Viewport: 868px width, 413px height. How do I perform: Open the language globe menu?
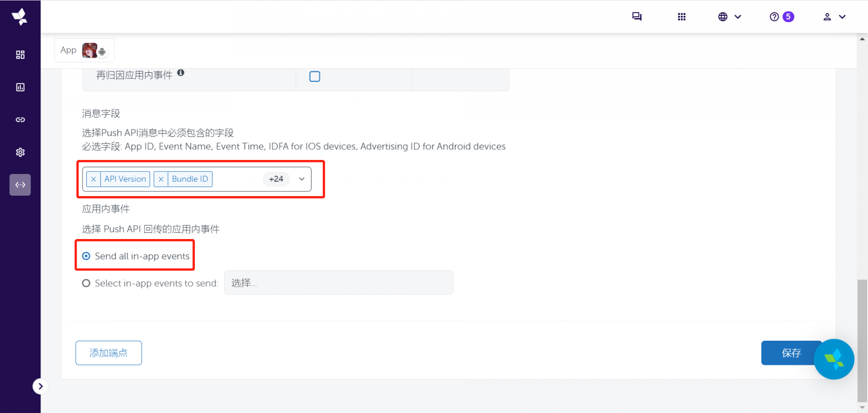(729, 17)
